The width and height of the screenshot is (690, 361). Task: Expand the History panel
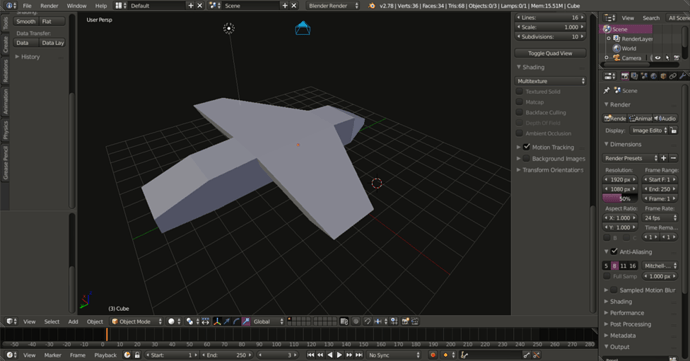click(27, 57)
